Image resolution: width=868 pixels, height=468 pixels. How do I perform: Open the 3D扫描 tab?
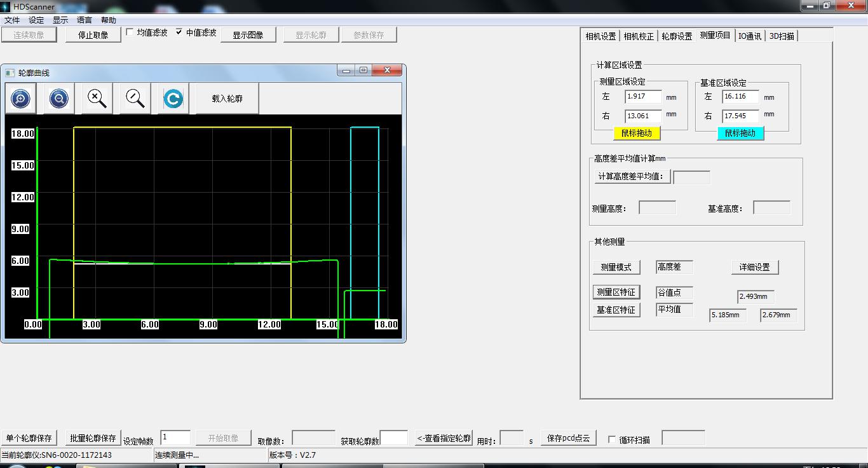pos(782,36)
